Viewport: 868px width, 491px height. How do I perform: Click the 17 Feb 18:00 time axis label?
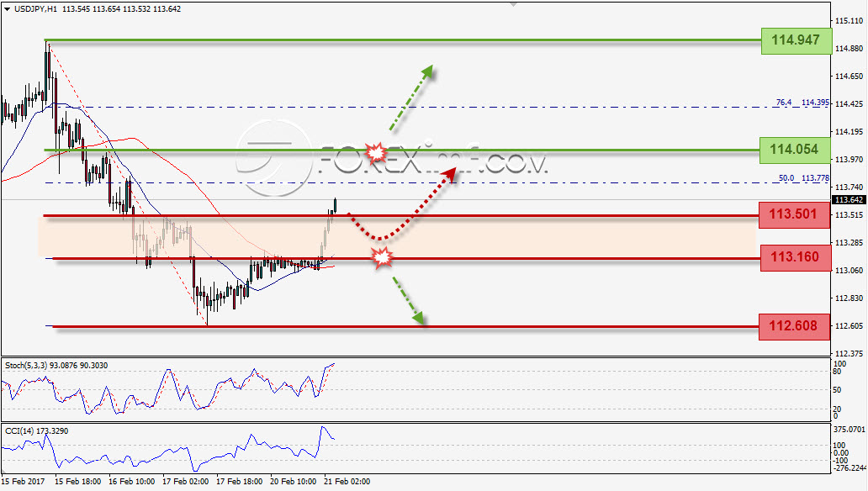pos(239,482)
